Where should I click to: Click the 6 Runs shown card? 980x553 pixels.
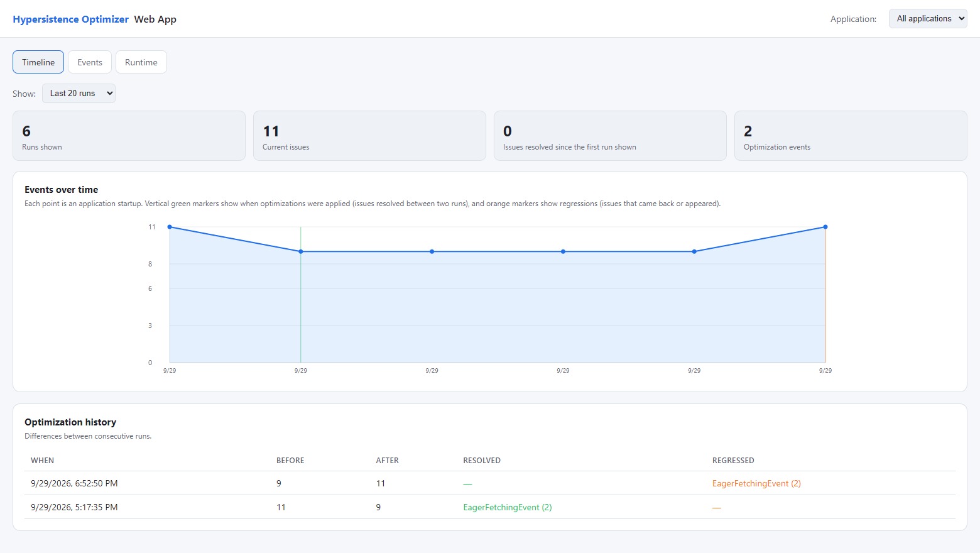pos(129,136)
